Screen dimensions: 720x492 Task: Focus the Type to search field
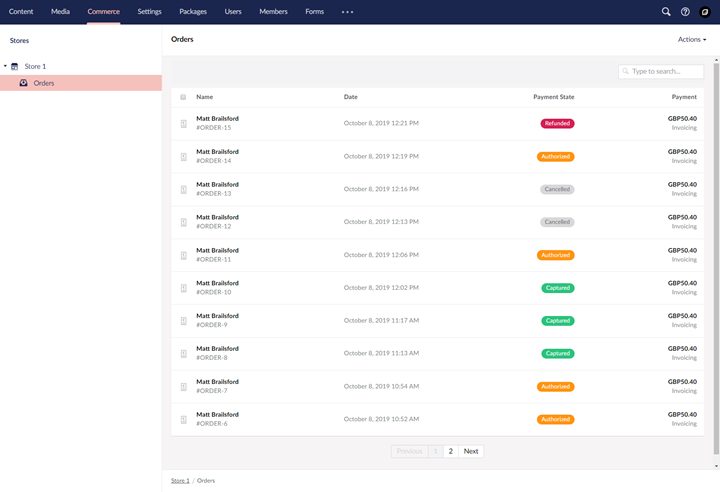click(661, 71)
